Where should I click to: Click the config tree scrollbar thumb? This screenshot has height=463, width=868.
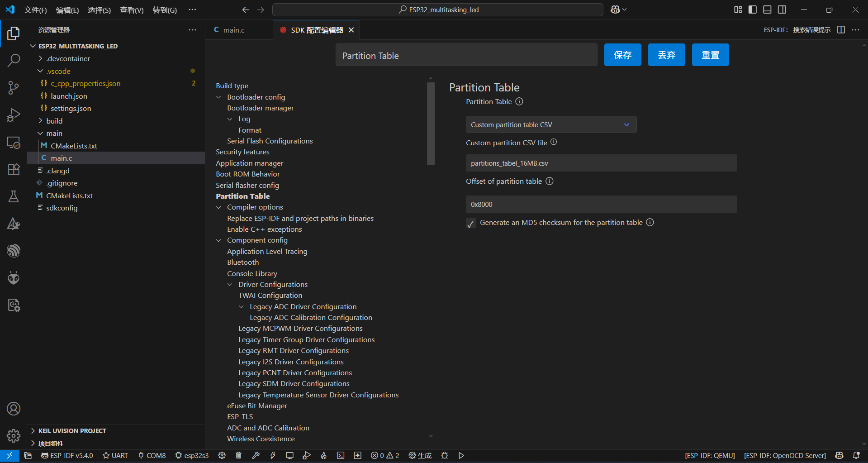(x=431, y=124)
